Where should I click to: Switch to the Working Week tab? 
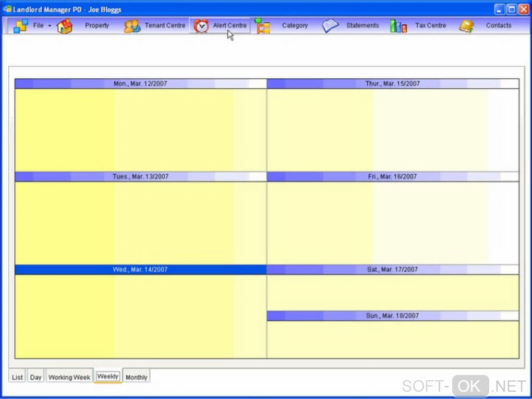click(x=69, y=377)
